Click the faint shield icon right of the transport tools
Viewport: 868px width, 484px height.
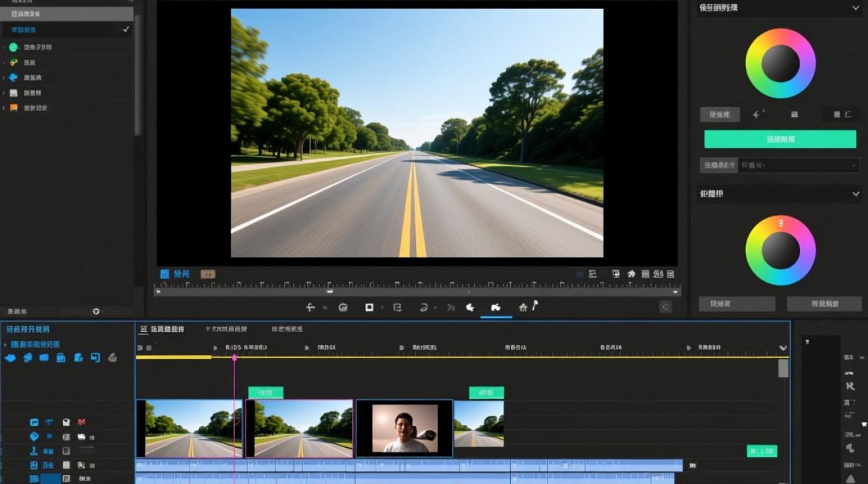click(x=666, y=307)
